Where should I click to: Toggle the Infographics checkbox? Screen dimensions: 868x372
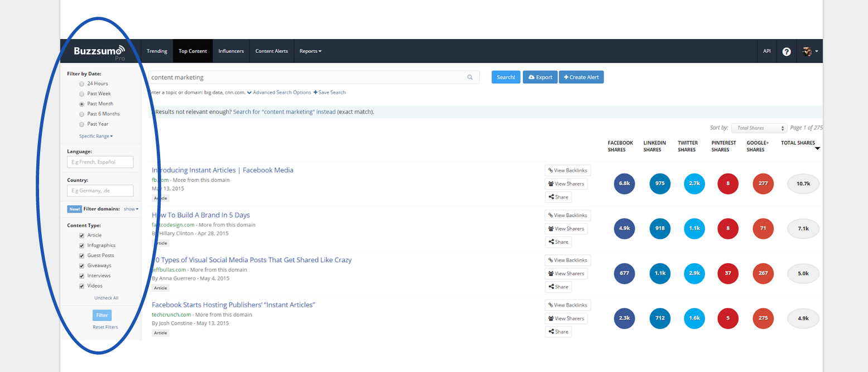(82, 245)
